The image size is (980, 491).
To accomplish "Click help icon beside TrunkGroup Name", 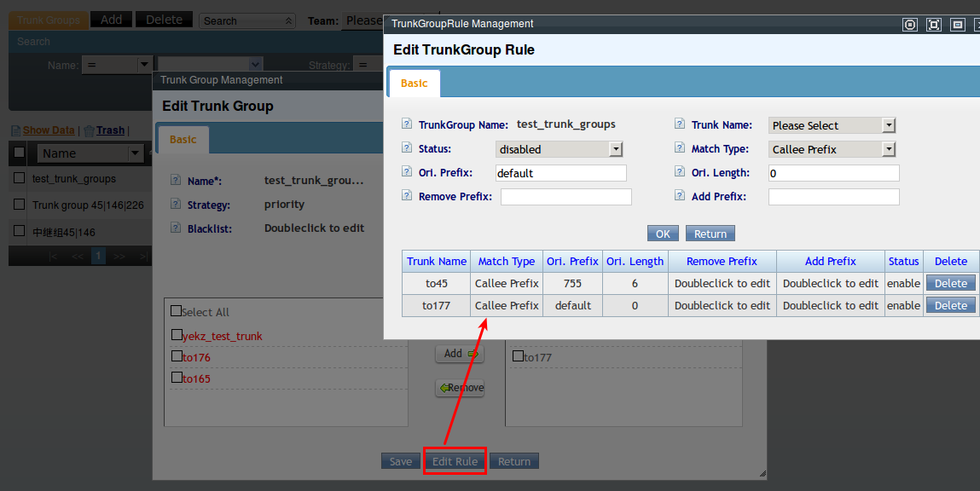I will click(407, 124).
